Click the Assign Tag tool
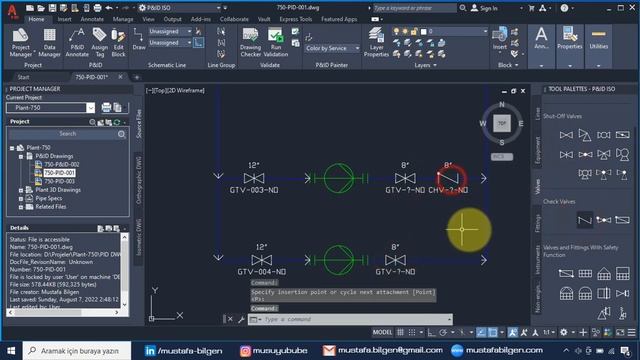640x360 pixels. (x=100, y=42)
